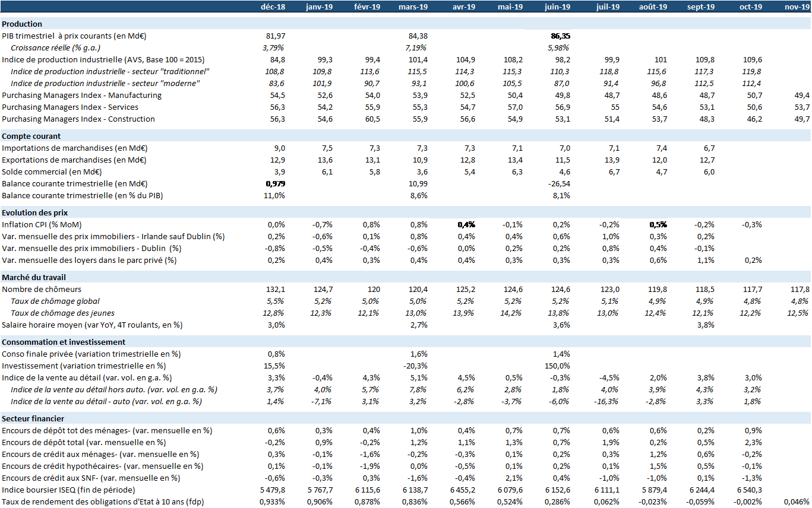The width and height of the screenshot is (812, 508).
Task: Select the property prices Dublin row label
Action: (91, 248)
